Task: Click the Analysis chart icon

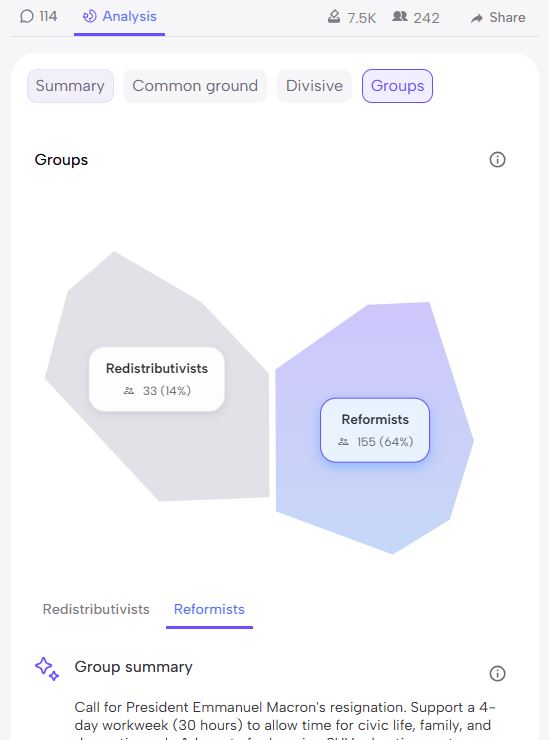Action: 90,17
